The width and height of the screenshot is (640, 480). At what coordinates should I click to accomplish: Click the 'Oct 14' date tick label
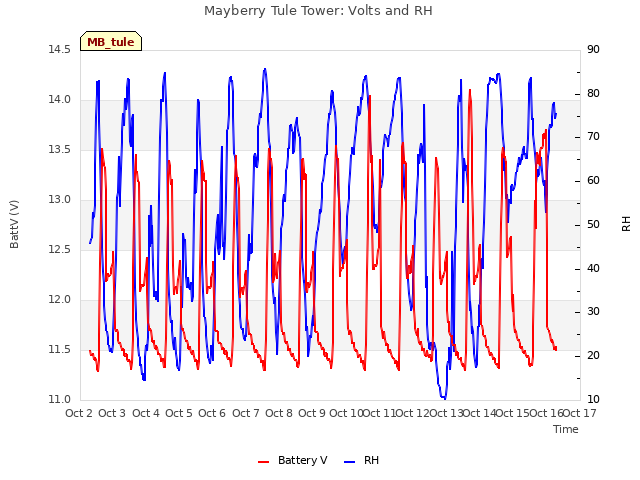pyautogui.click(x=479, y=413)
